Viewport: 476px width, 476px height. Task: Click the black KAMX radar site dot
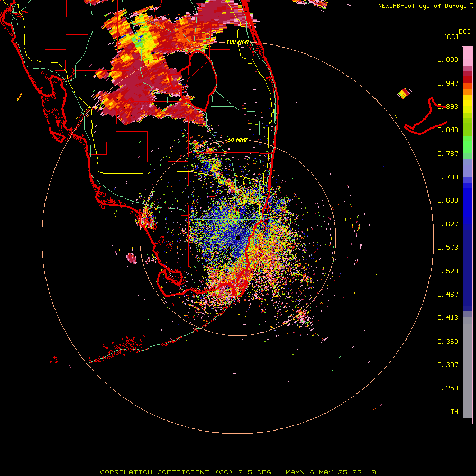coord(237,237)
